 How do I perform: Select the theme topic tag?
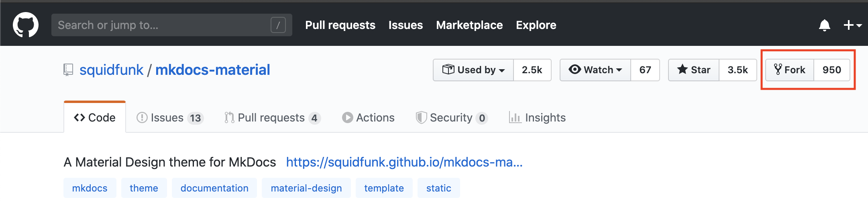coord(144,188)
